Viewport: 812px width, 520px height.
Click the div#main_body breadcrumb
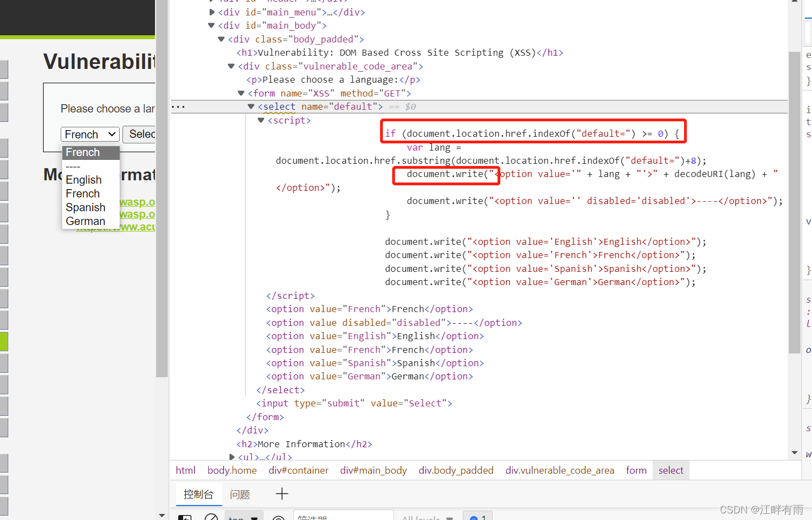pos(373,470)
